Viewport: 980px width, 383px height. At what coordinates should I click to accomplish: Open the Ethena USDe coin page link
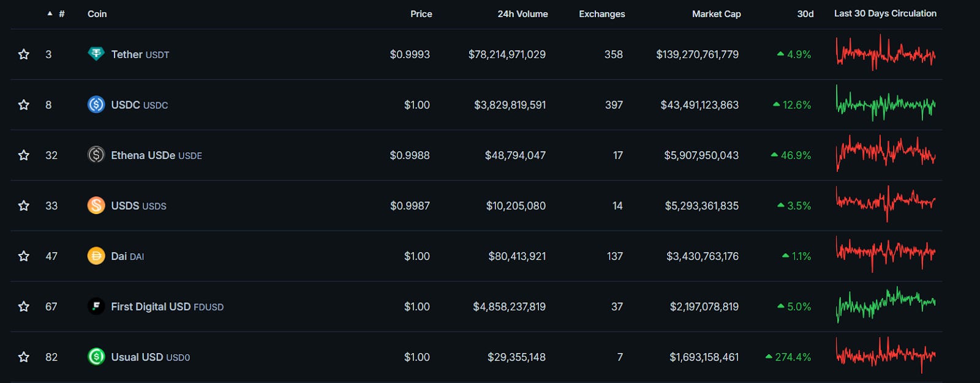[x=144, y=155]
